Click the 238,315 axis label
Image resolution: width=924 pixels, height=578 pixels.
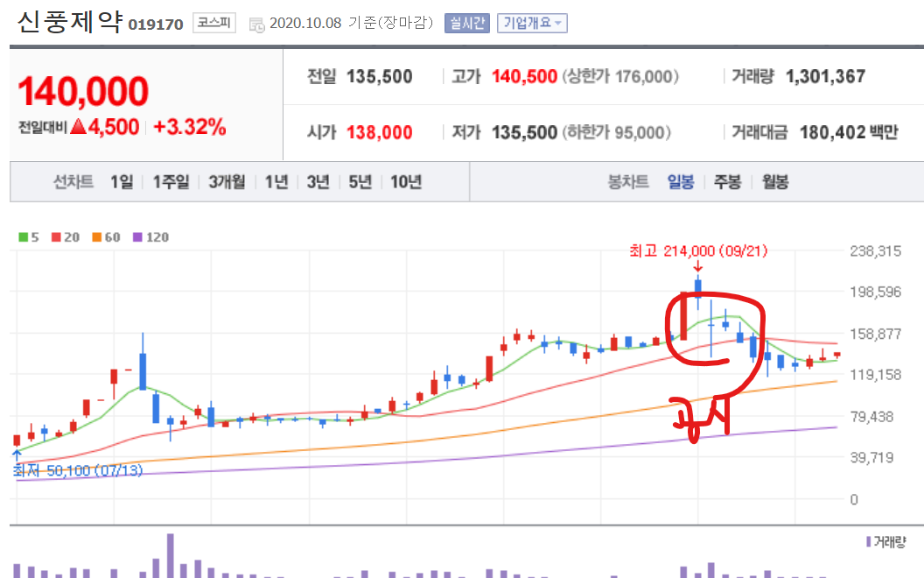876,251
